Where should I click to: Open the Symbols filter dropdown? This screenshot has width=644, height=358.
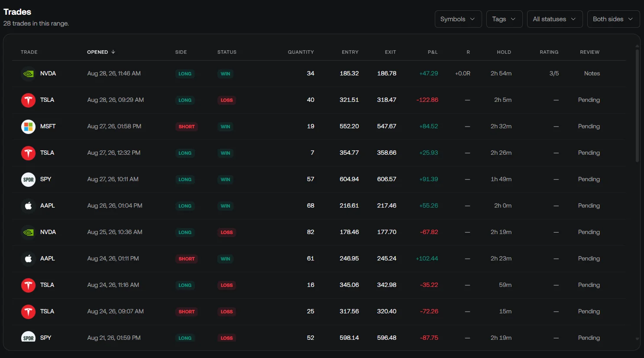[x=458, y=19]
